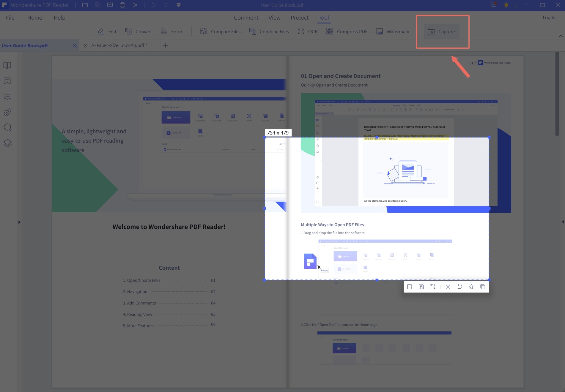The height and width of the screenshot is (392, 565).
Task: Add a new tab with plus button
Action: pyautogui.click(x=165, y=45)
